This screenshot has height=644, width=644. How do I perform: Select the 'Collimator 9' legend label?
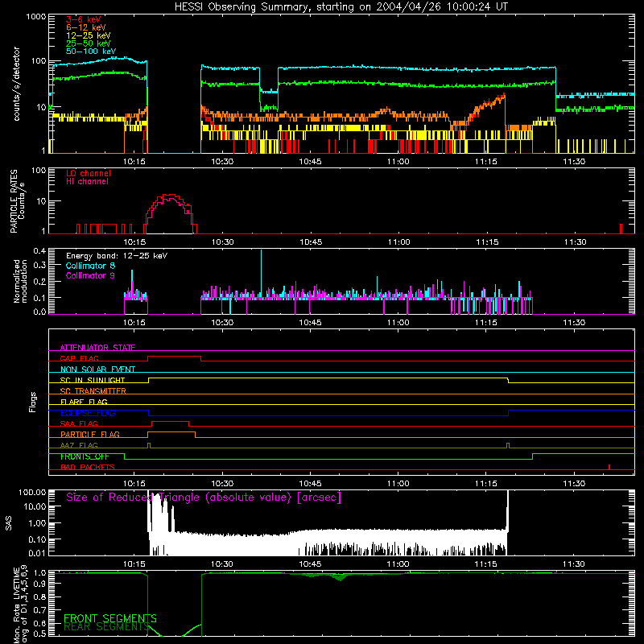90,275
